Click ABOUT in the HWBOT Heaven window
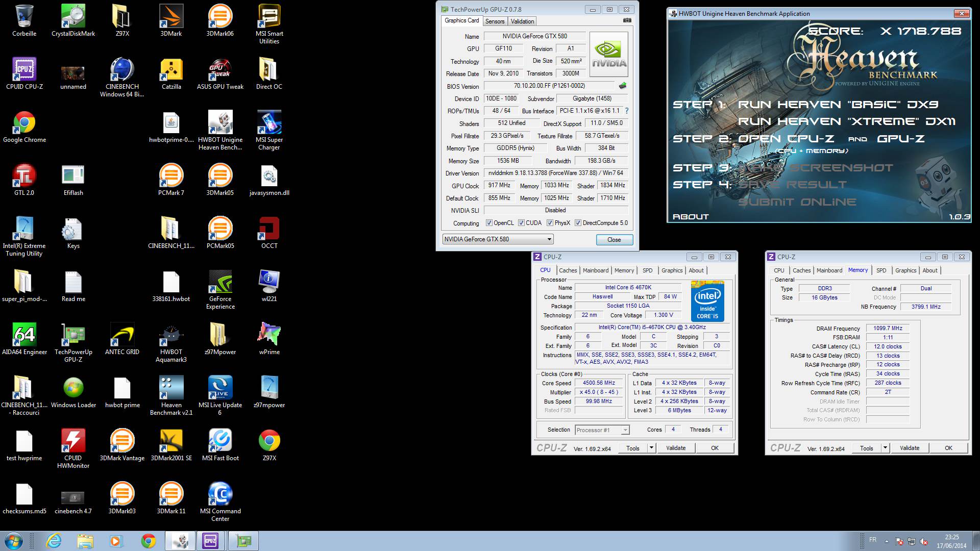The image size is (980, 551). [691, 216]
